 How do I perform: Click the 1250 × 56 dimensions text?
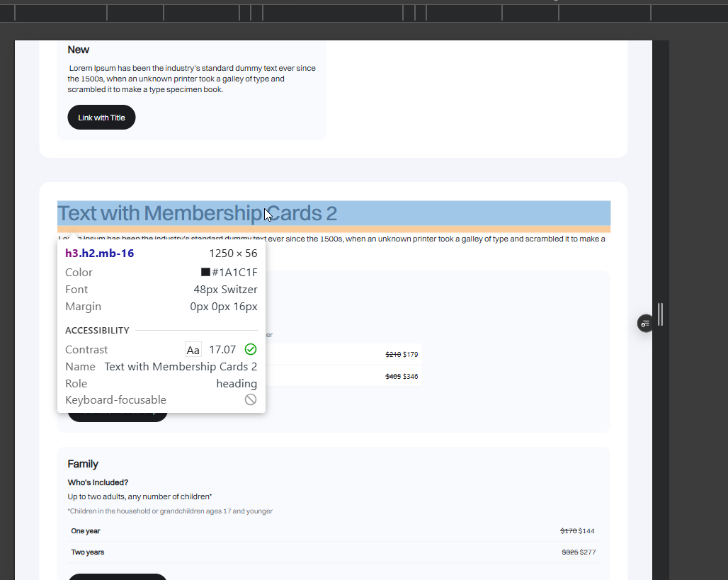point(233,253)
